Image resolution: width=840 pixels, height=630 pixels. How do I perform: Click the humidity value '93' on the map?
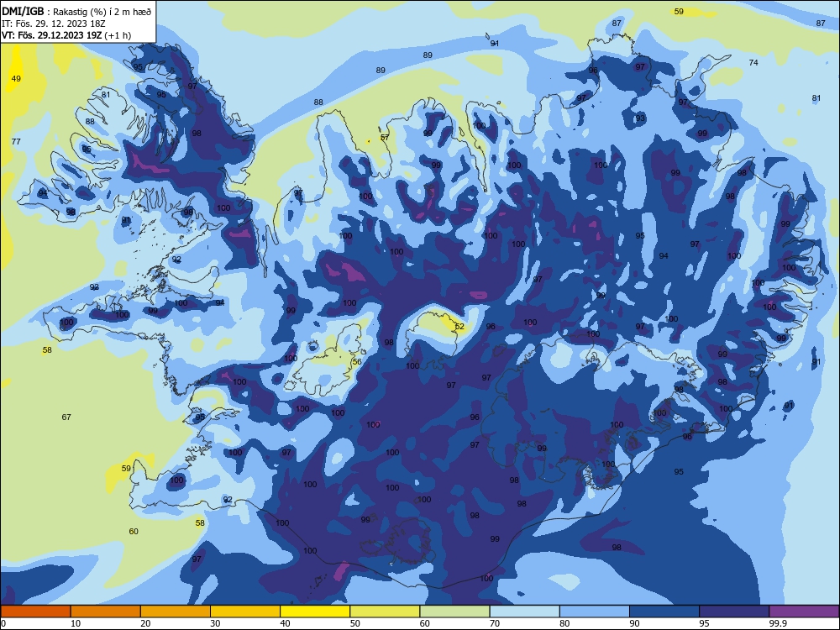(641, 118)
